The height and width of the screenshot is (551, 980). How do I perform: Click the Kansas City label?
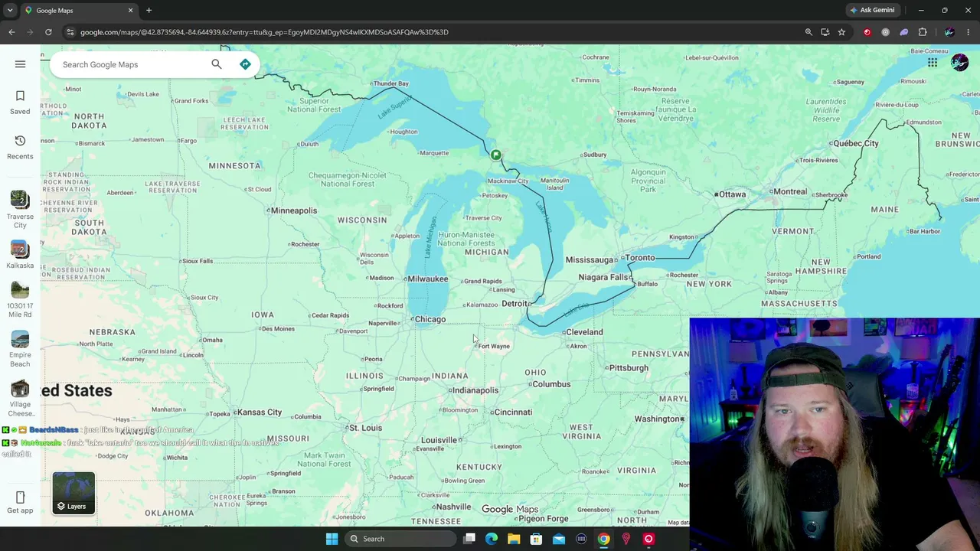pos(260,412)
